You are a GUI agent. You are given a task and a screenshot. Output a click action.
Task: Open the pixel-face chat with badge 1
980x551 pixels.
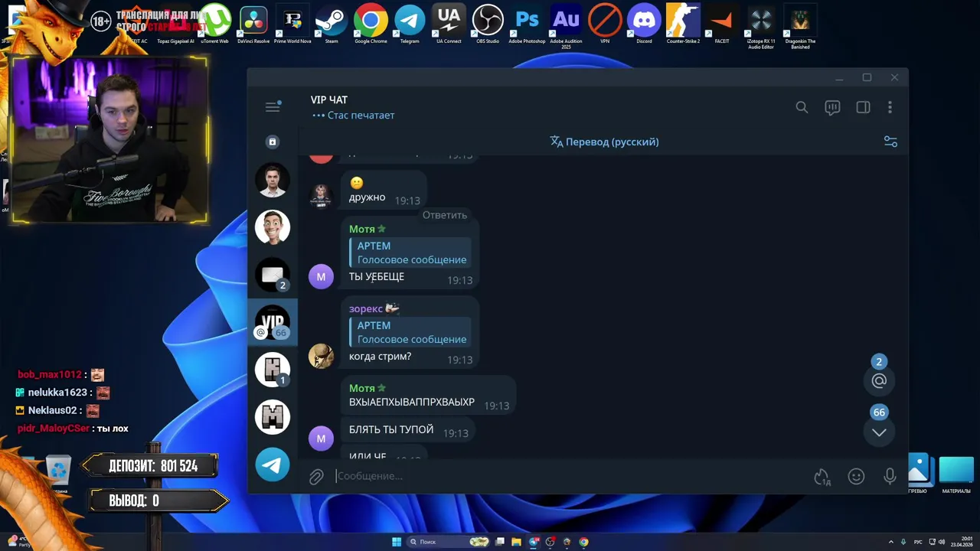click(x=273, y=370)
